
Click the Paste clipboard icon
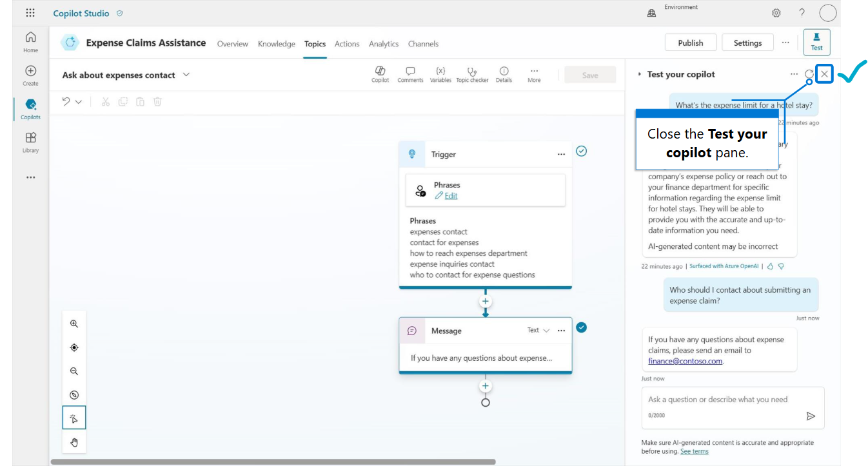pos(140,102)
